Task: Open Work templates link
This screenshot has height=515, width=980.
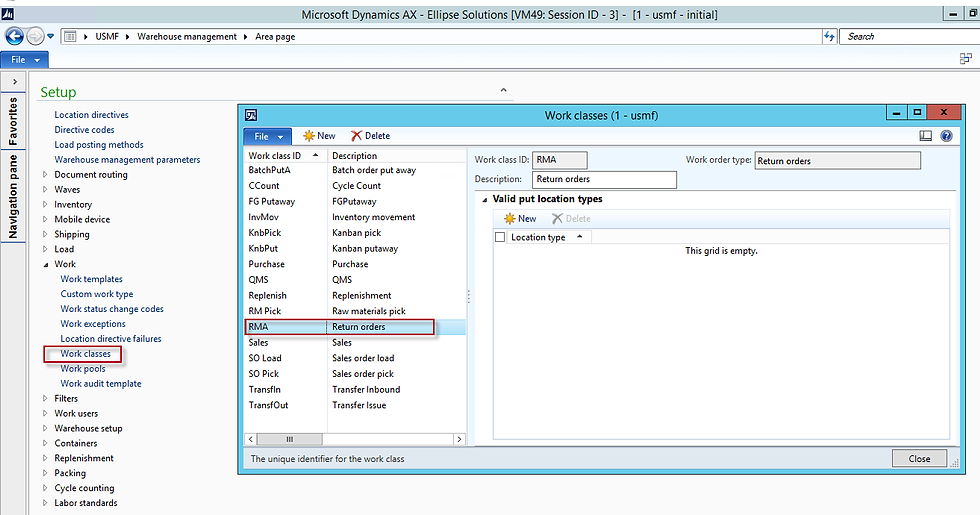Action: click(91, 279)
